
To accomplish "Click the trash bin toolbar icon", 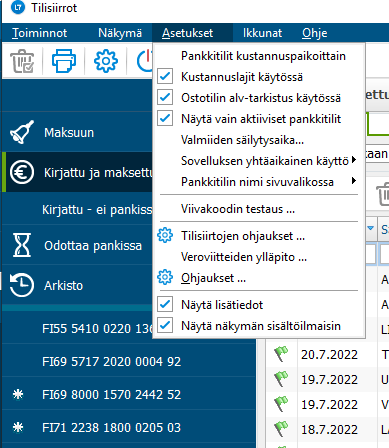I will pyautogui.click(x=22, y=61).
